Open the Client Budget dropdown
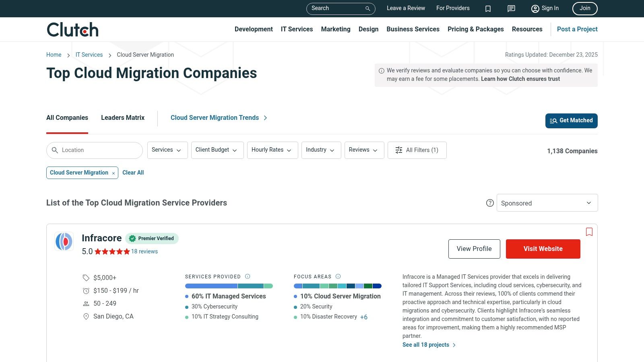This screenshot has width=644, height=362. click(217, 150)
